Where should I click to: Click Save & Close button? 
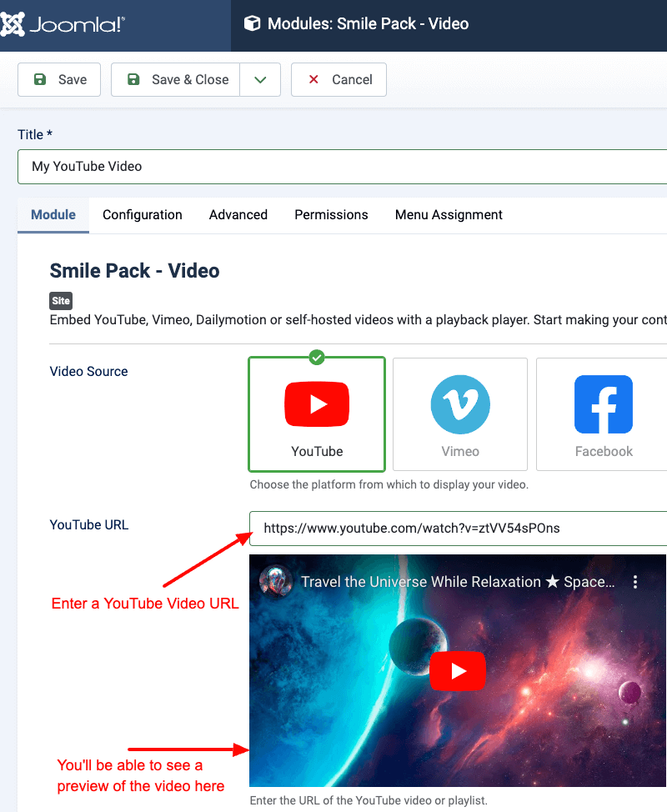(176, 80)
